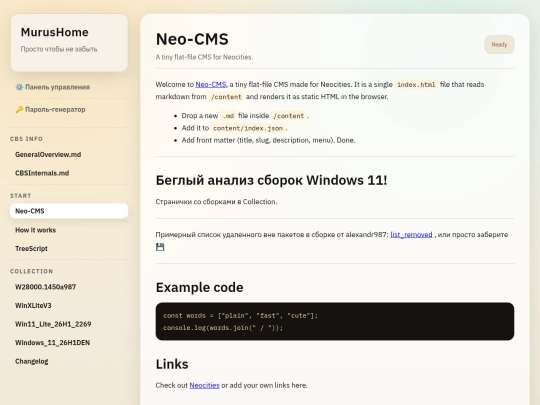Follow the Neo-CMS hyperlink in welcome text
Screen dimensions: 540x405
coord(211,84)
